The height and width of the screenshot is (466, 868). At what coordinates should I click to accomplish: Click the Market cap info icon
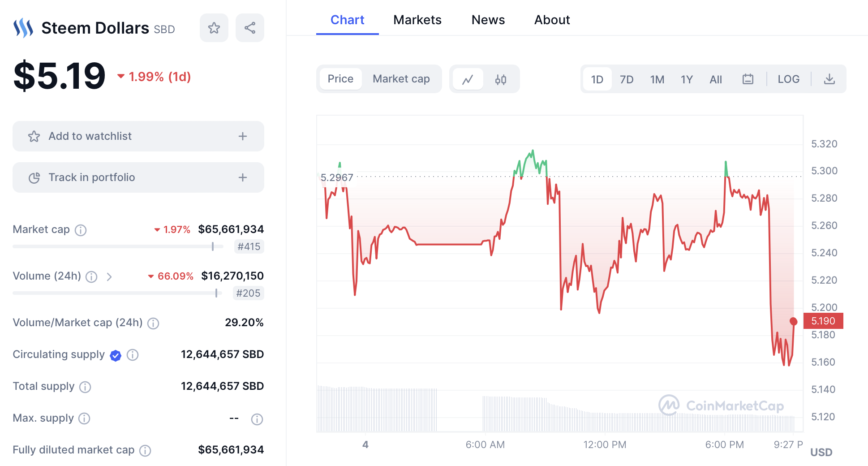click(81, 230)
